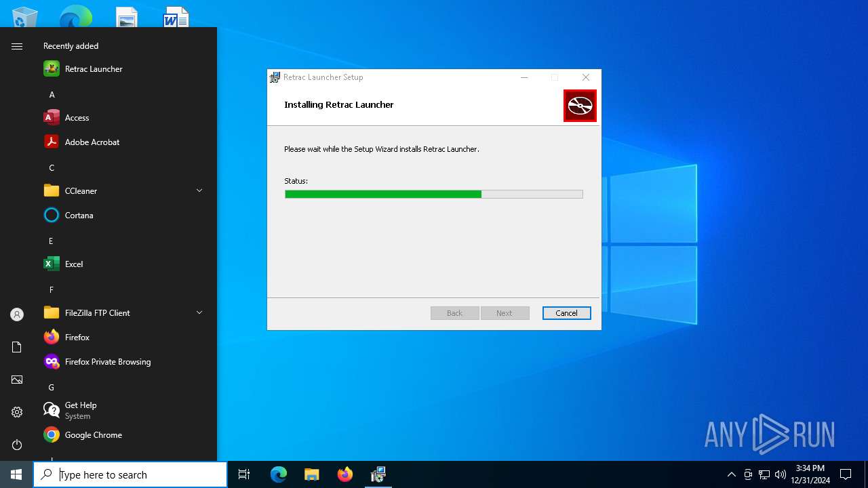Close the Retrac Launcher Setup window

click(x=586, y=77)
